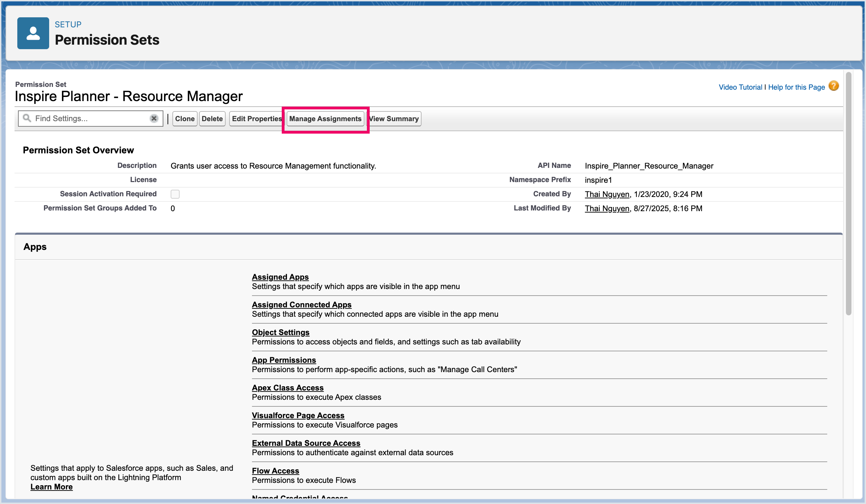Open View Summary

[394, 119]
